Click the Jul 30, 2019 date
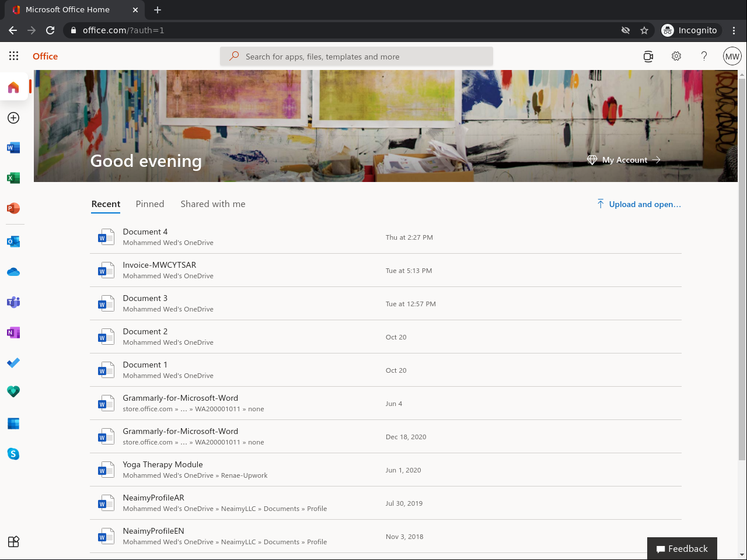 pyautogui.click(x=404, y=503)
